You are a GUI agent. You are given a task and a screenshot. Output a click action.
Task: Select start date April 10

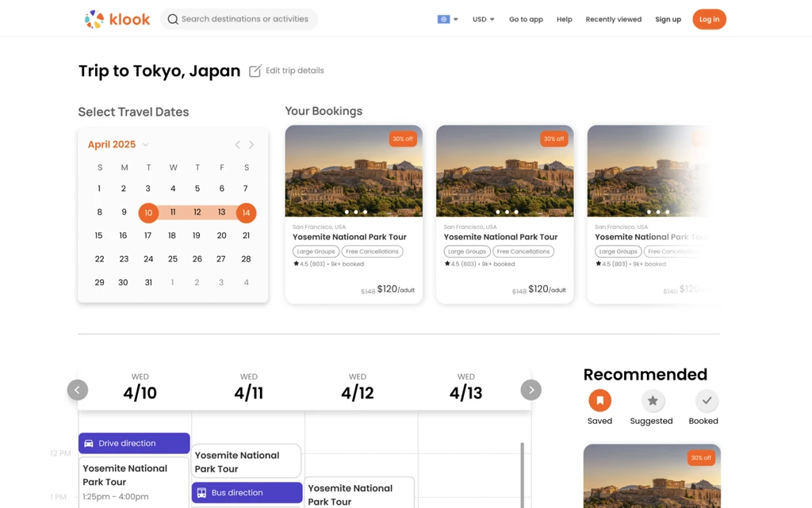point(148,212)
